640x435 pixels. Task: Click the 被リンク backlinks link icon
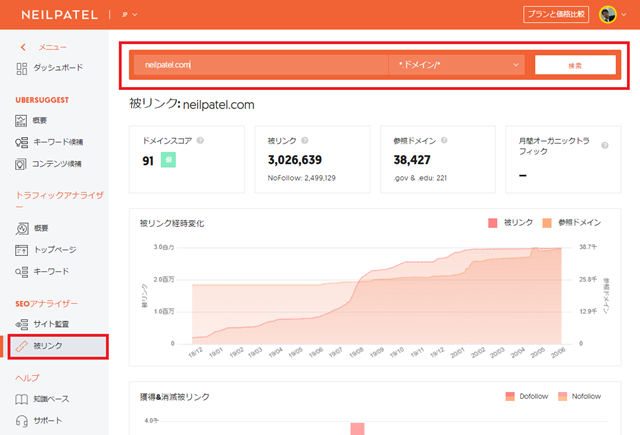[23, 346]
